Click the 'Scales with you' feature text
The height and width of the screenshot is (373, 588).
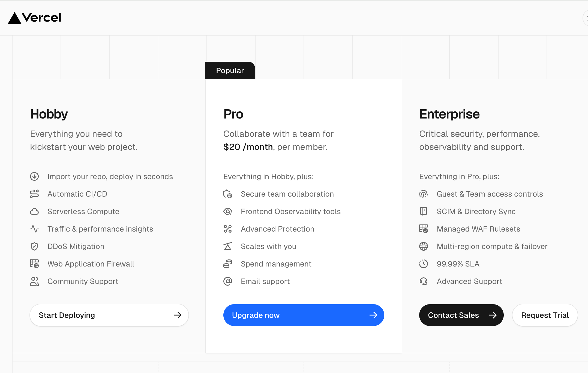(x=268, y=246)
